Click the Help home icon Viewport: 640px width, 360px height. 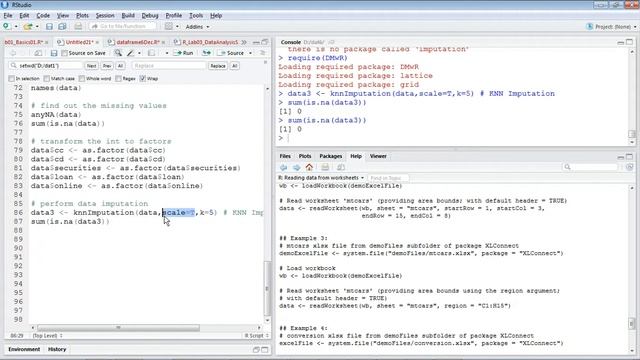[x=309, y=167]
